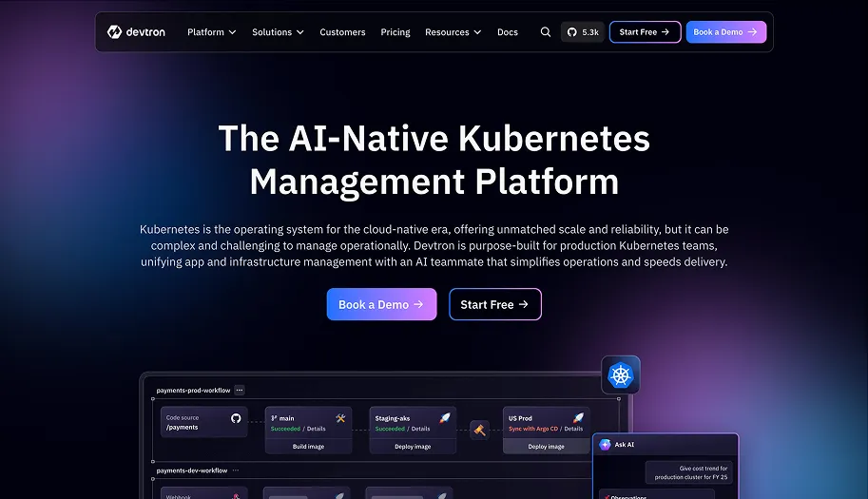
Task: Click the payments-dev-workflow title
Action: (191, 470)
